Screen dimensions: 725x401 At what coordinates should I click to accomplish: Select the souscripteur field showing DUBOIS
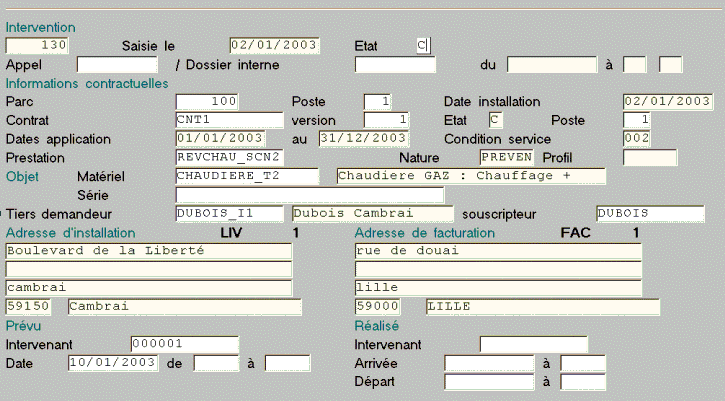click(x=650, y=214)
